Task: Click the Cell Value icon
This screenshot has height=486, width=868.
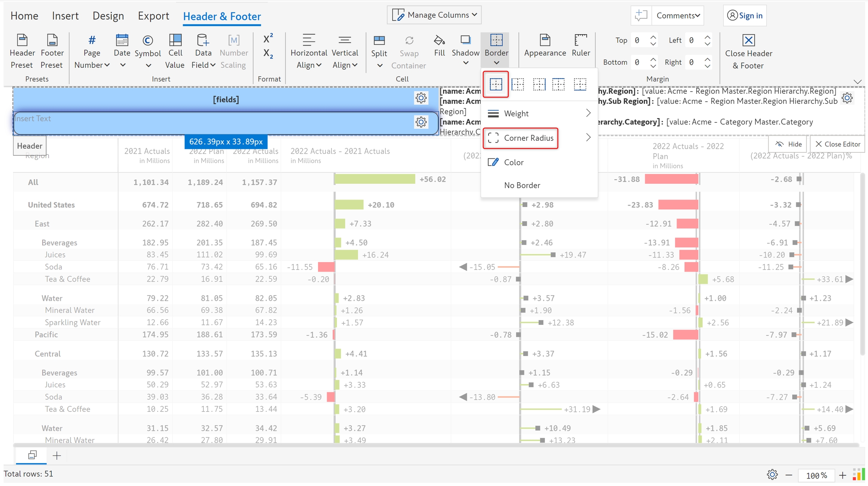Action: tap(175, 40)
